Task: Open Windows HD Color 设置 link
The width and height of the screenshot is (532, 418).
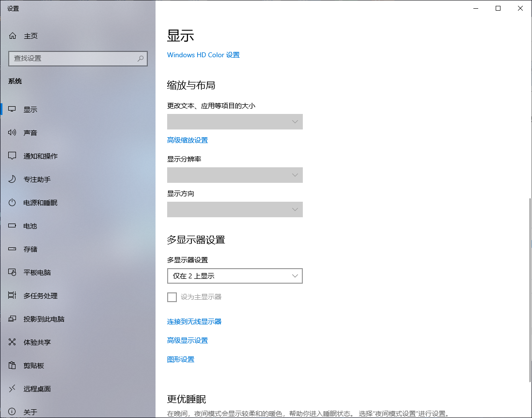Action: click(203, 55)
